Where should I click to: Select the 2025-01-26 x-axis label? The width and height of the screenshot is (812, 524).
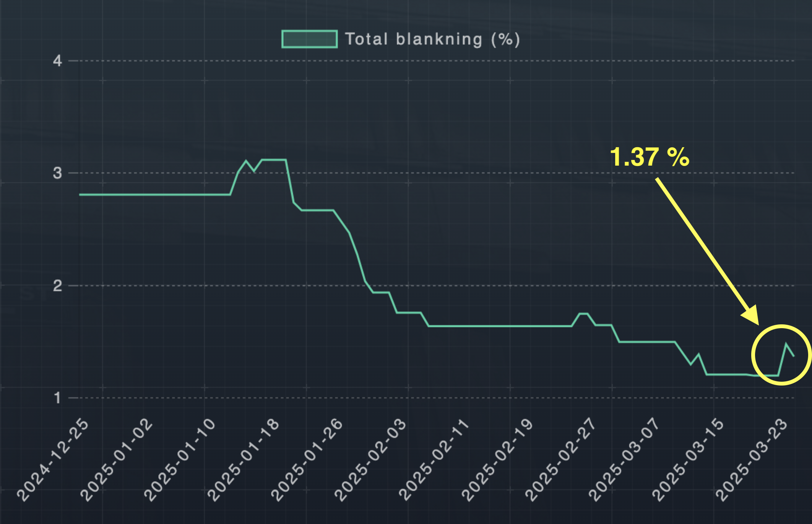(307, 460)
